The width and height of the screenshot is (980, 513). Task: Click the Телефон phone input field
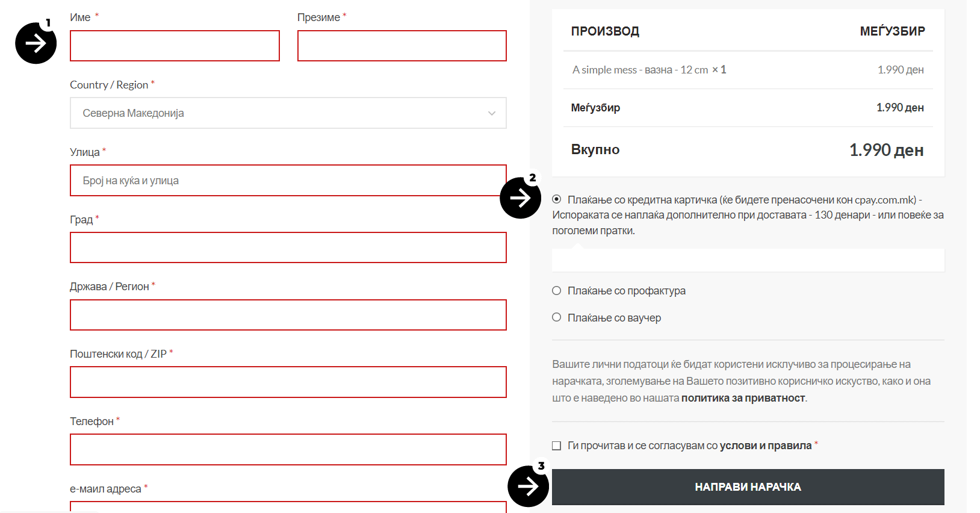288,450
